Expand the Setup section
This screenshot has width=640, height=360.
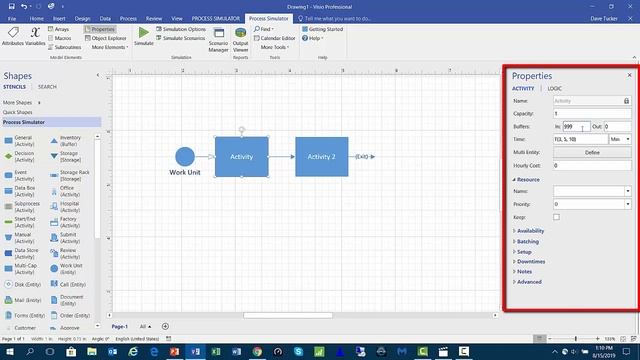522,252
